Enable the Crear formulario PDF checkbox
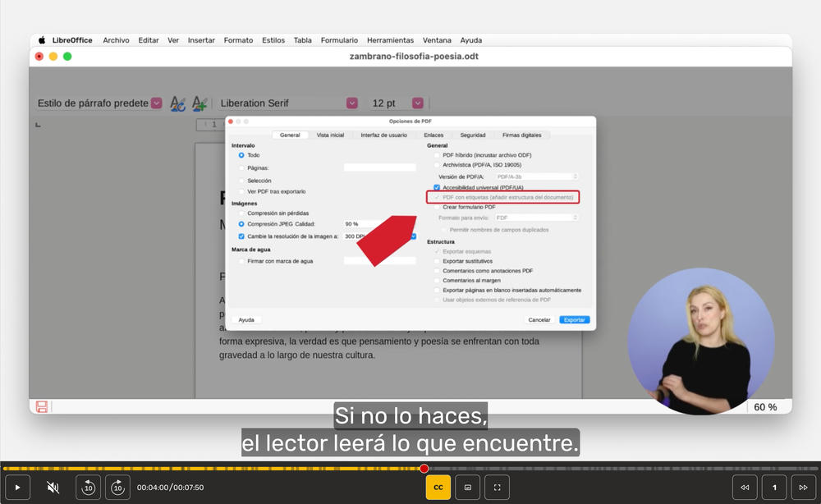This screenshot has height=504, width=821. 437,206
